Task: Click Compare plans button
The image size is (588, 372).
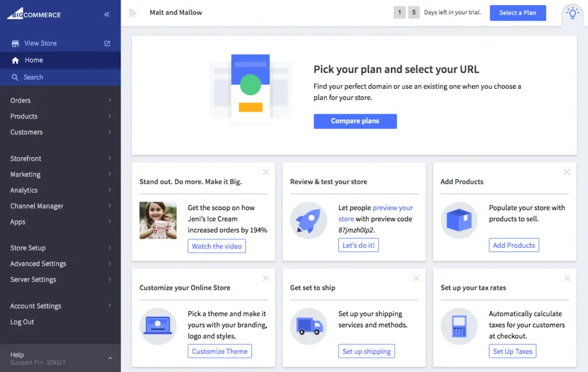Action: (x=355, y=121)
